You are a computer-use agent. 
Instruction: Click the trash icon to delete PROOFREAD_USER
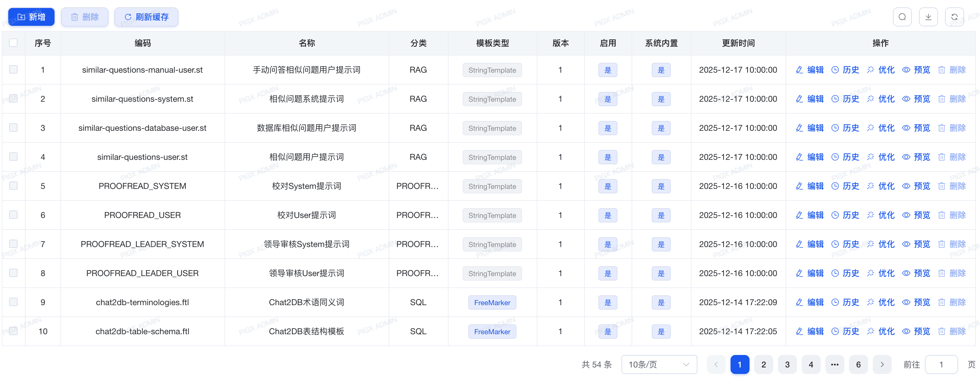click(942, 215)
